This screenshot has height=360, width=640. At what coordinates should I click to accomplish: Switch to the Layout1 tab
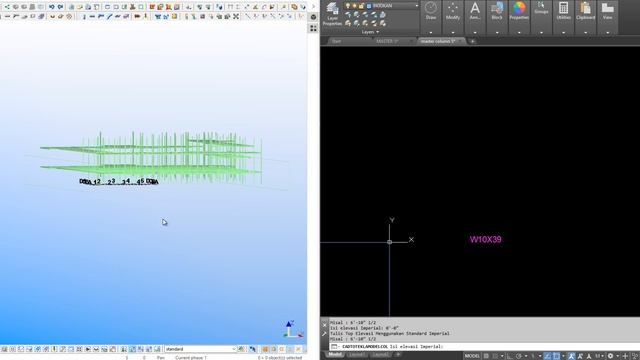point(356,355)
